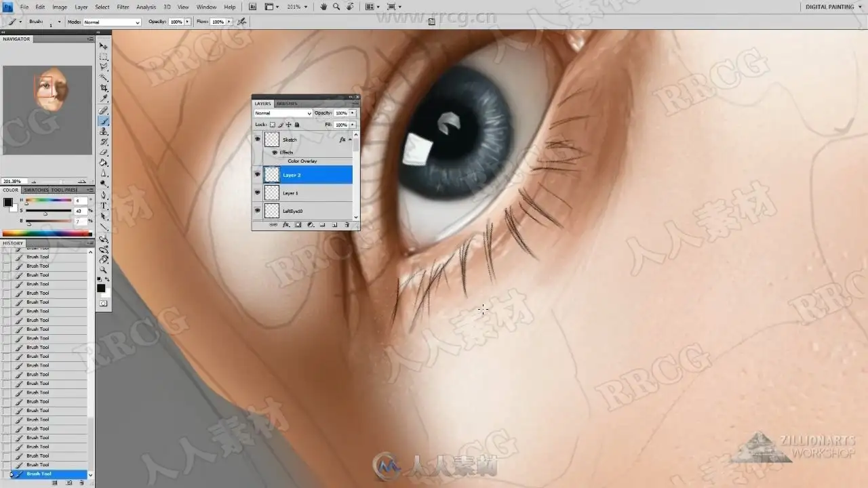Image resolution: width=868 pixels, height=488 pixels.
Task: Open the layer Fill slider arrow
Action: point(352,125)
